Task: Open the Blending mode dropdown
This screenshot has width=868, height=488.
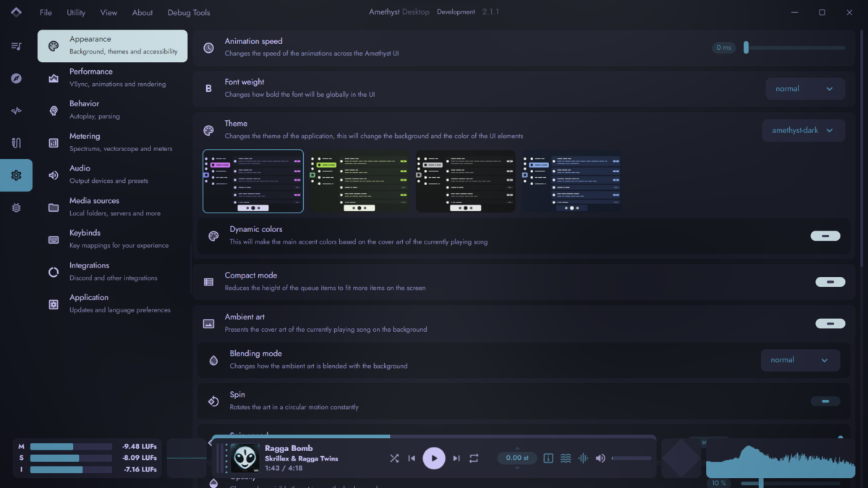Action: click(801, 360)
